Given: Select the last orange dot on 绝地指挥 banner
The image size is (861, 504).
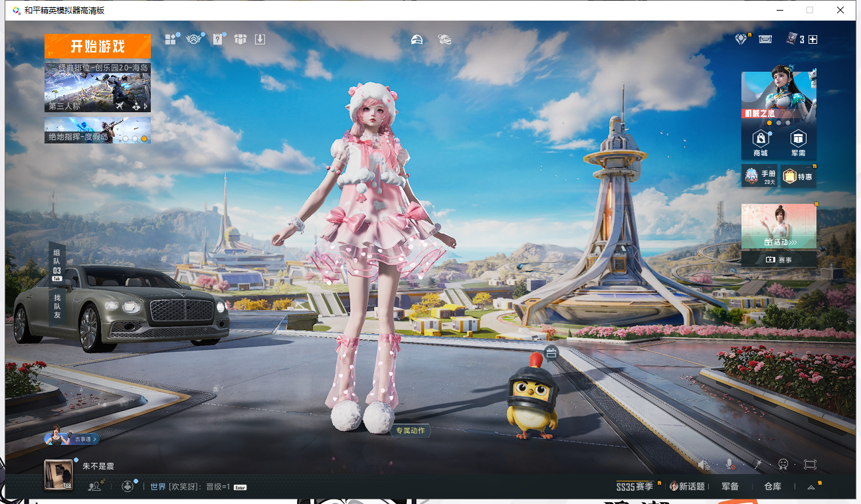Looking at the screenshot, I should click(x=144, y=138).
